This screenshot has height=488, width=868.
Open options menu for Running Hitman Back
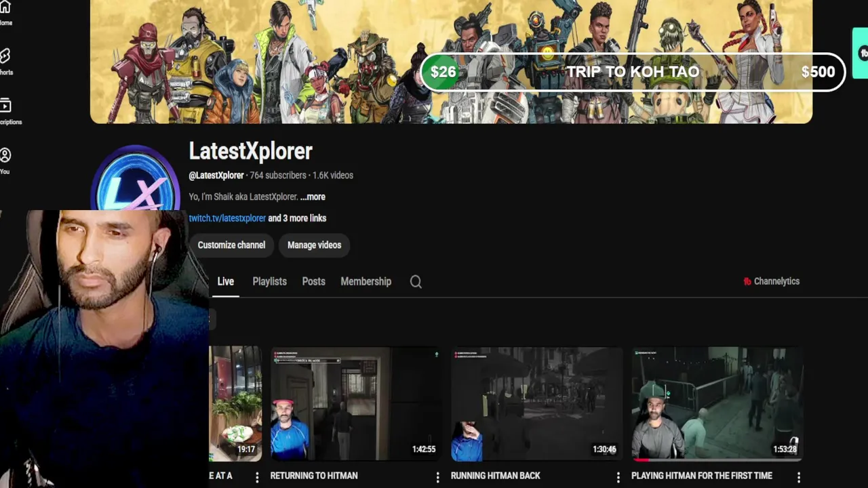click(618, 477)
